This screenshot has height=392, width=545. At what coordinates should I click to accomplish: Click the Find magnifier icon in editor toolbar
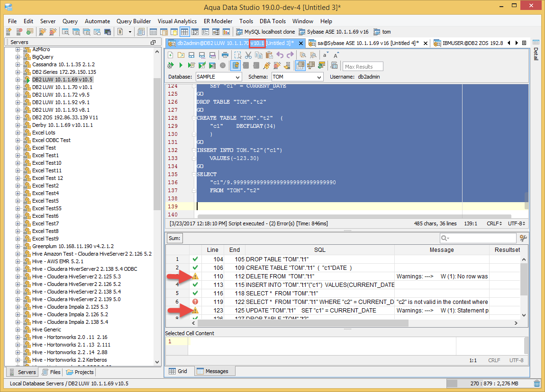(303, 55)
